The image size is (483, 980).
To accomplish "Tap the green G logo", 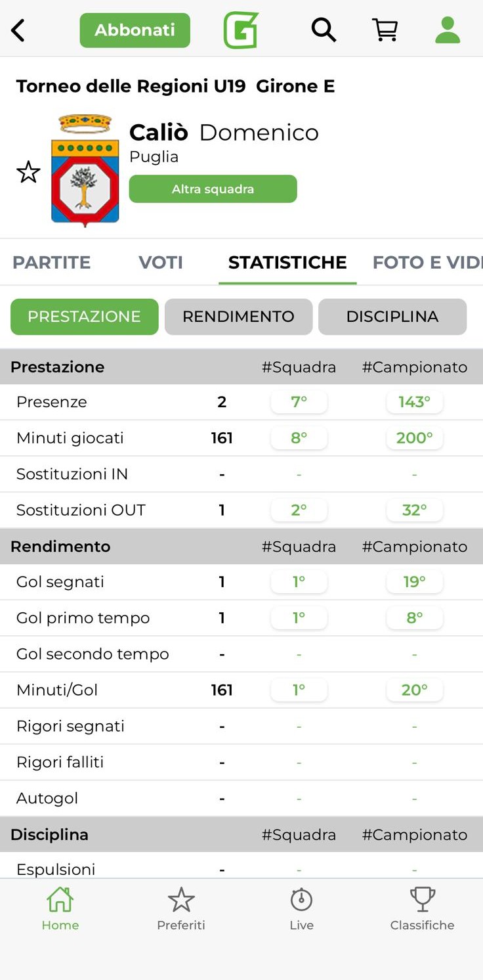I will click(x=241, y=30).
